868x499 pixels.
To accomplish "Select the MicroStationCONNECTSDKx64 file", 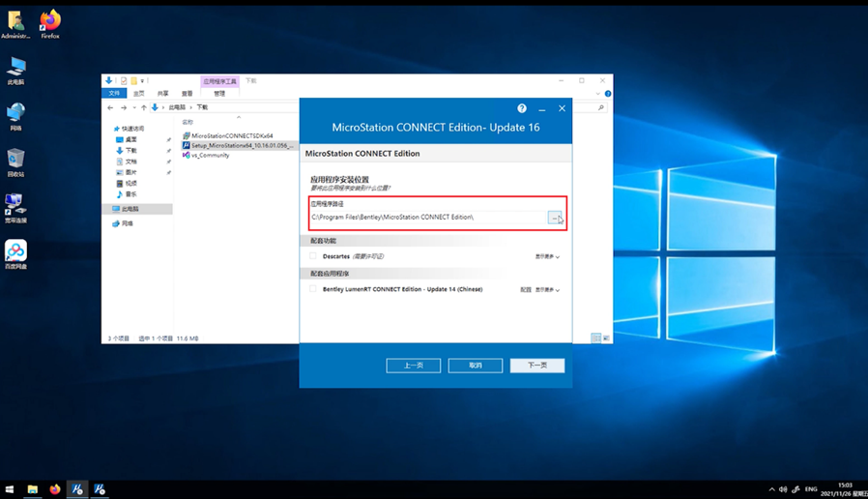I will (x=227, y=135).
